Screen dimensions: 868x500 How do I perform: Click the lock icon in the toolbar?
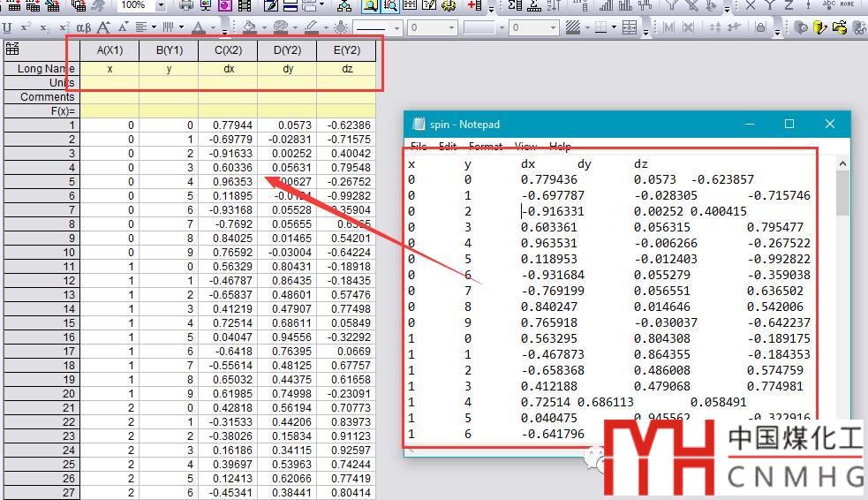tap(761, 27)
